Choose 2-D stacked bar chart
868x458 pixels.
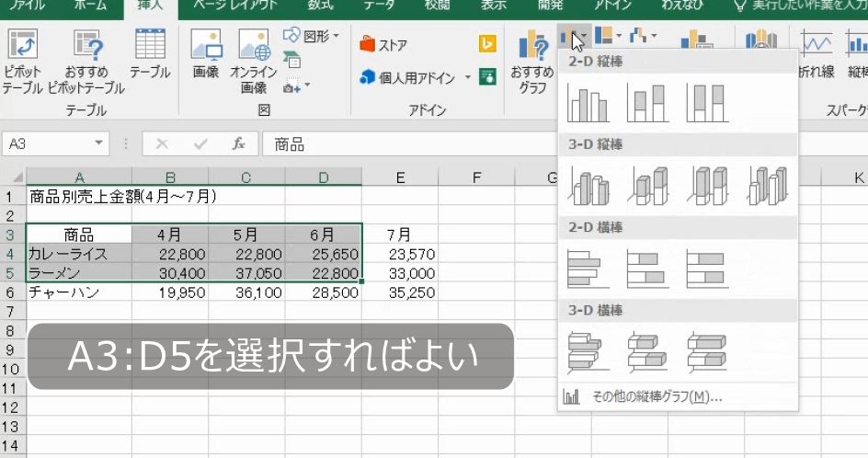point(647,269)
